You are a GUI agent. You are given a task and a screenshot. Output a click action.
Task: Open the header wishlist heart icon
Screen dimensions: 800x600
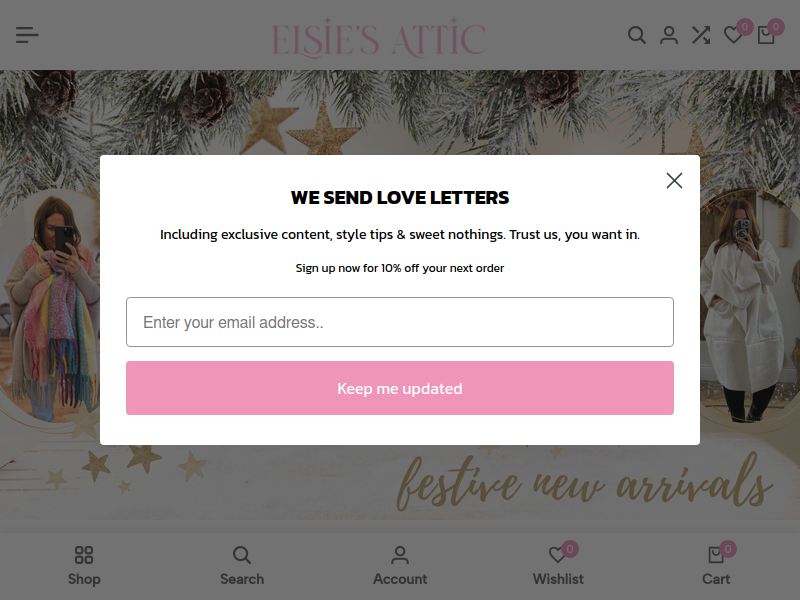click(734, 35)
